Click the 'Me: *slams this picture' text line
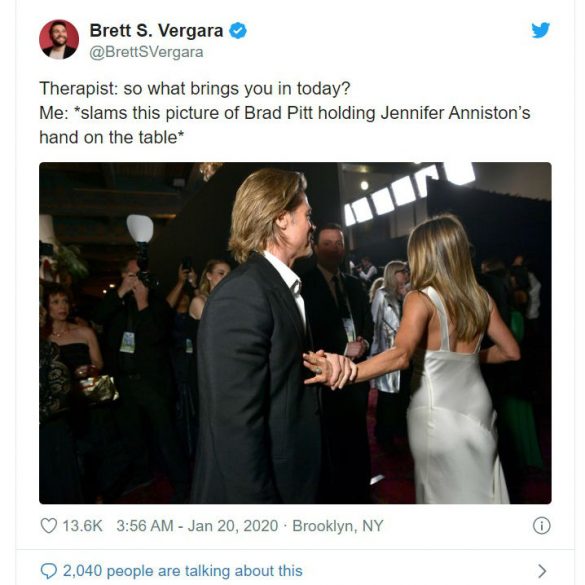This screenshot has height=585, width=585. point(285,113)
